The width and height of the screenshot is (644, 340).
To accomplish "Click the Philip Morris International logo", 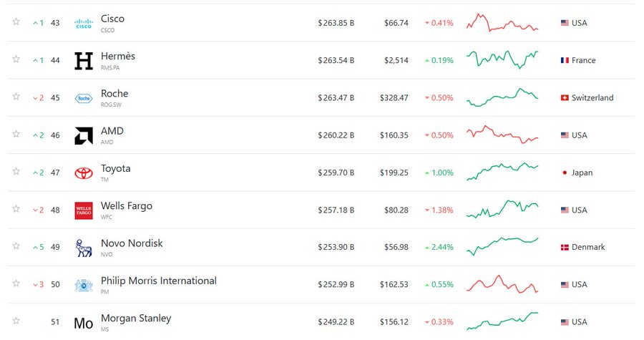I will click(x=84, y=284).
